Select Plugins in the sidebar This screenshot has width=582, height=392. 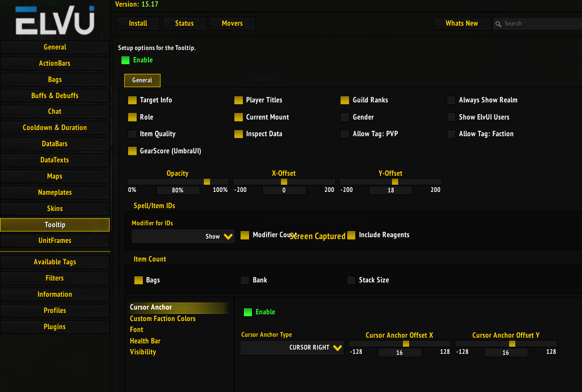pos(55,327)
